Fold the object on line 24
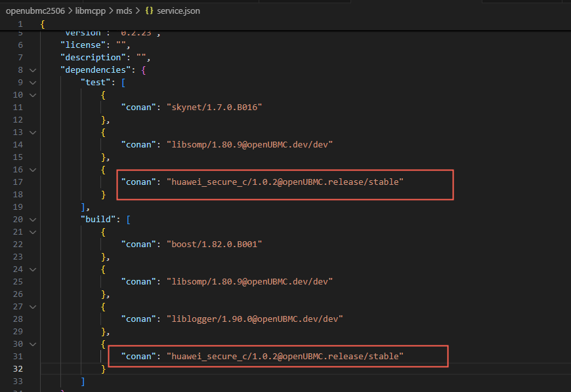This screenshot has width=571, height=392. (x=33, y=269)
